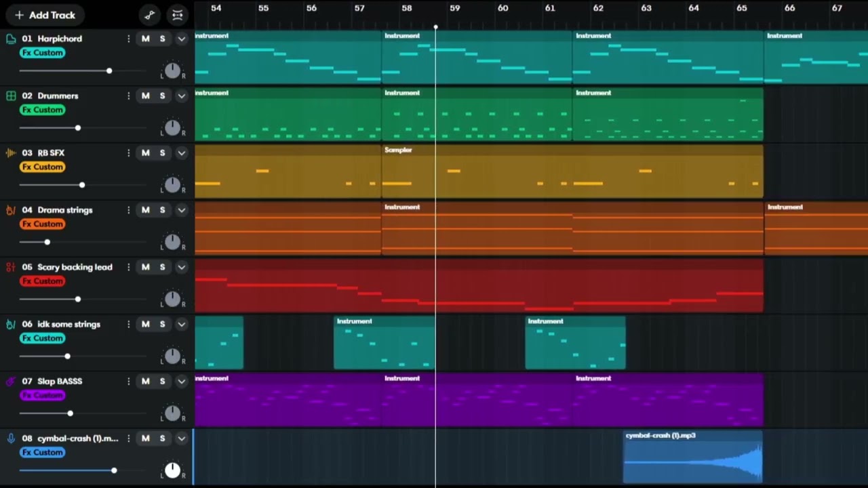
Task: Solo the Harpsichord track
Action: click(162, 39)
